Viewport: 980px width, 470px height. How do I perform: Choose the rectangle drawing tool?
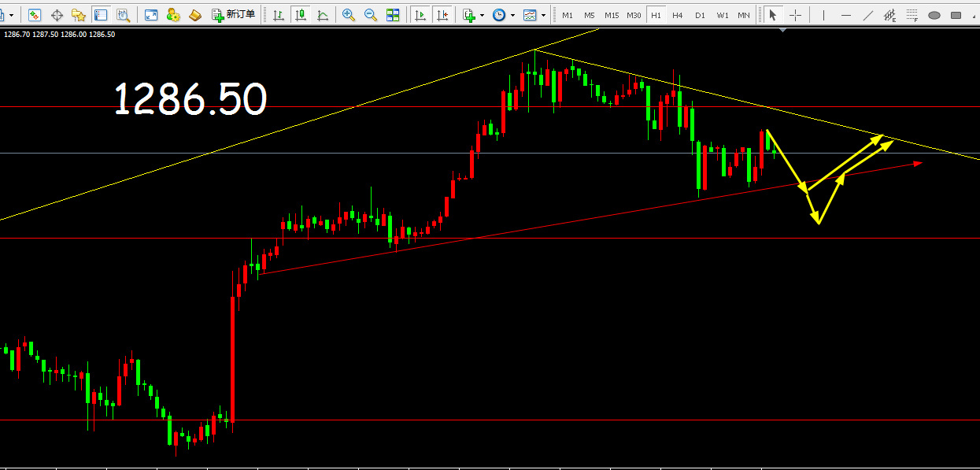tap(956, 15)
